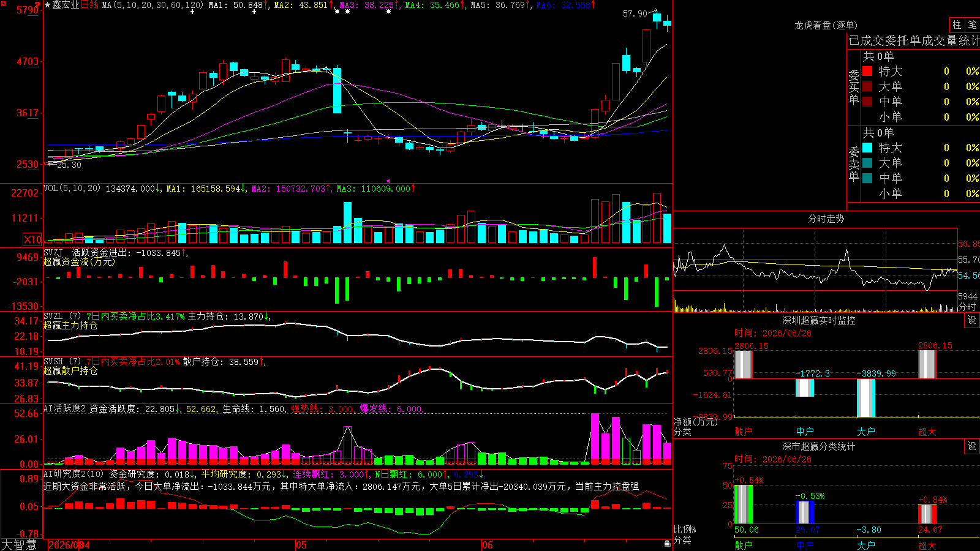This screenshot has width=980, height=551.
Task: Click the 57.90 high price label
Action: coord(635,13)
